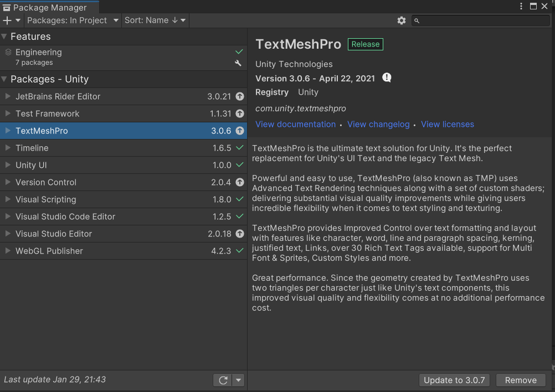Focus the package search field

(x=481, y=21)
